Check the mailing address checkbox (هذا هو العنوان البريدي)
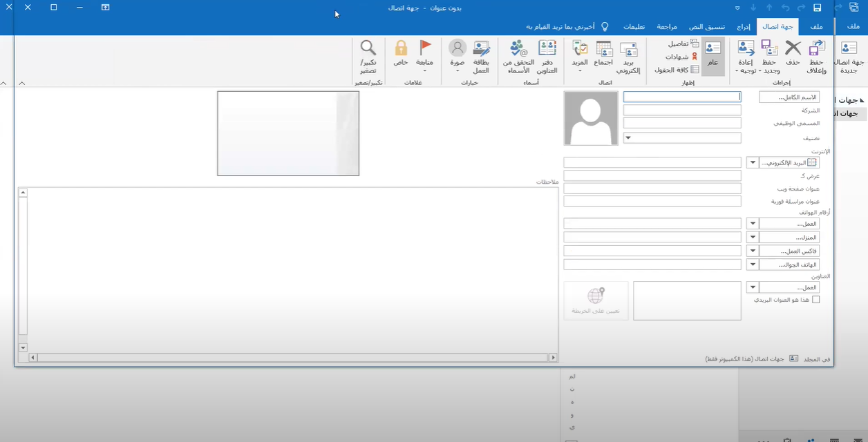The width and height of the screenshot is (868, 442). [815, 300]
